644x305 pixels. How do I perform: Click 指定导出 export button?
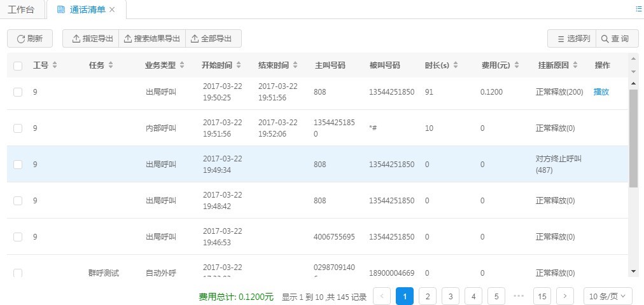point(92,39)
